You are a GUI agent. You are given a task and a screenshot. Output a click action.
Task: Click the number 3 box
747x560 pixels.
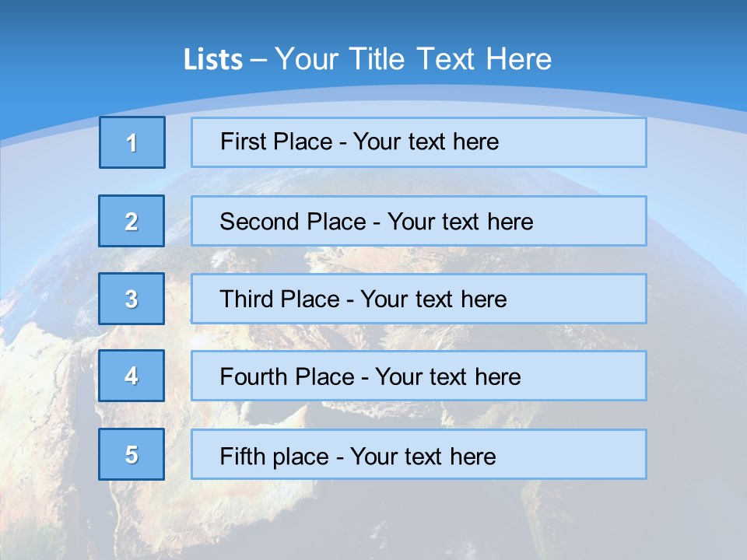(132, 299)
